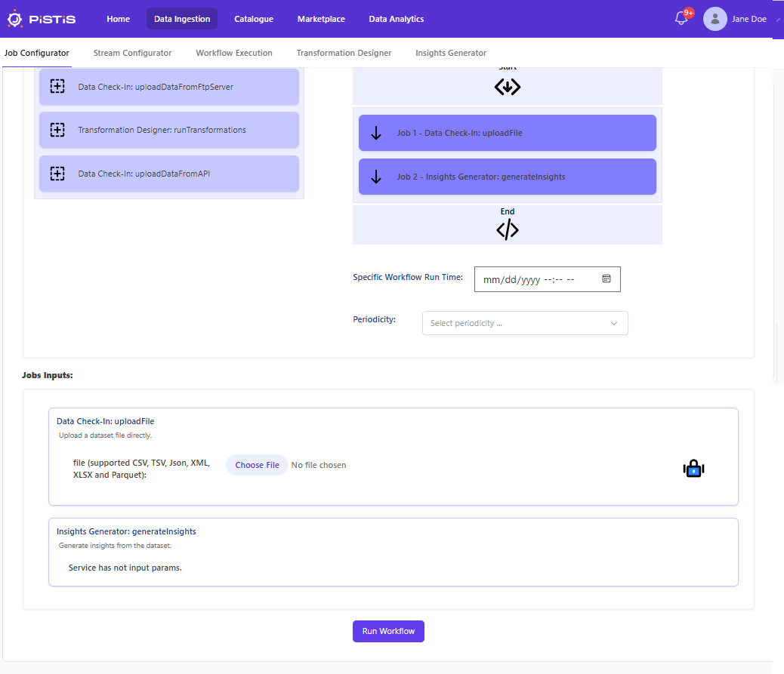Click the Run Workflow button

[x=388, y=631]
